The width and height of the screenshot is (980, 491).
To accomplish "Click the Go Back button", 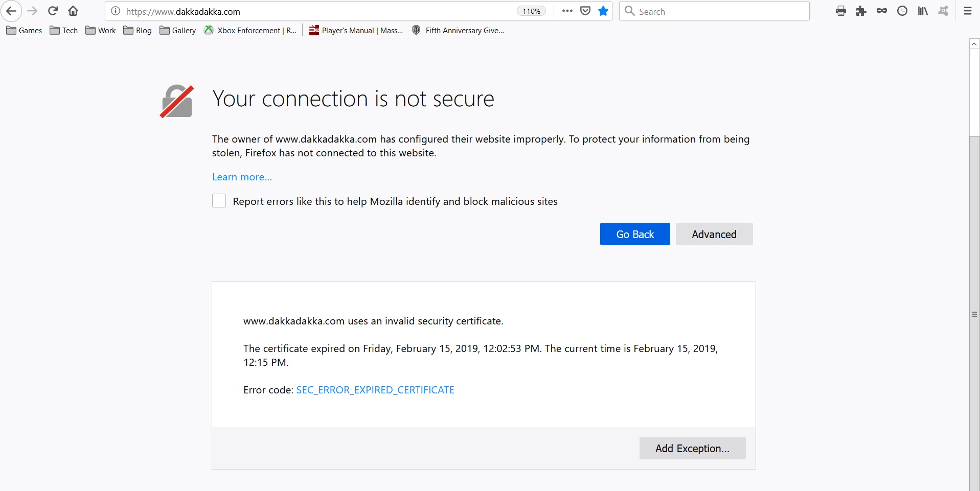I will click(634, 234).
